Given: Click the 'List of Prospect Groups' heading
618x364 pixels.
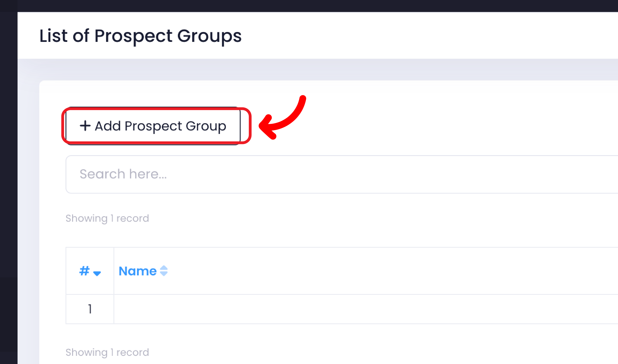Looking at the screenshot, I should (140, 36).
